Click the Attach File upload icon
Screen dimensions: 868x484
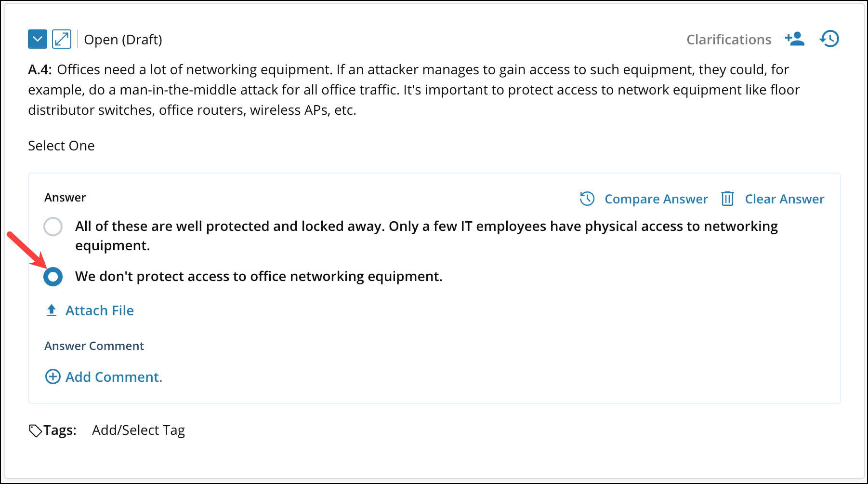tap(52, 310)
